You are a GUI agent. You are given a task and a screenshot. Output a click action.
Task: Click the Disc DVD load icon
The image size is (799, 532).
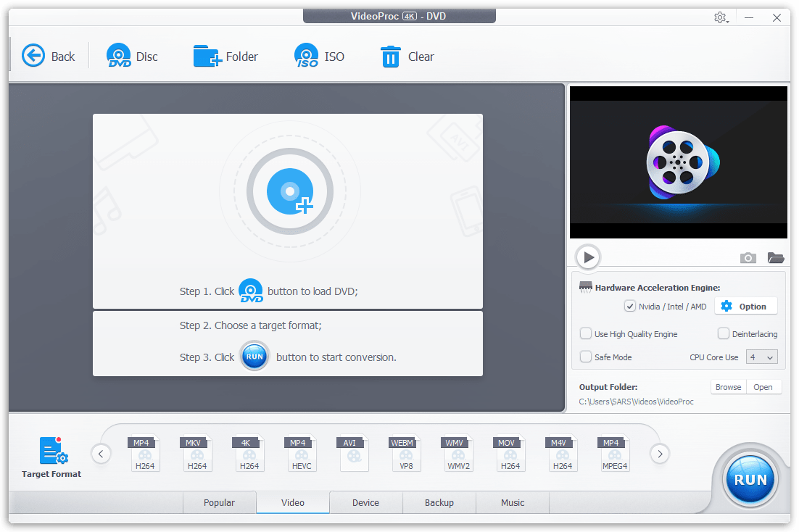tap(119, 56)
